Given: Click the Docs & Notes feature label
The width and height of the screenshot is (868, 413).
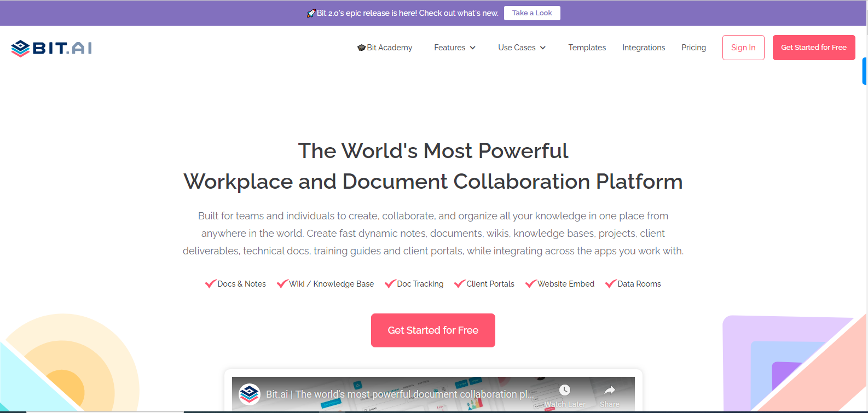Looking at the screenshot, I should tap(241, 284).
